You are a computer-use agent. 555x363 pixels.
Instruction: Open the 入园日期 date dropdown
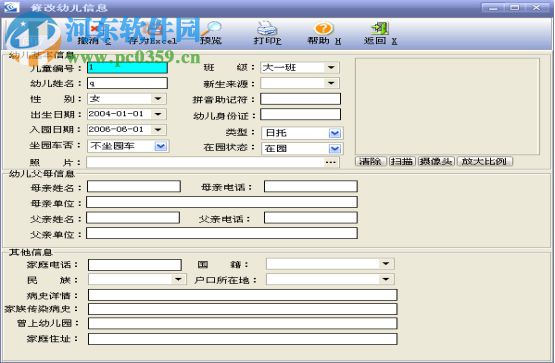tap(158, 129)
